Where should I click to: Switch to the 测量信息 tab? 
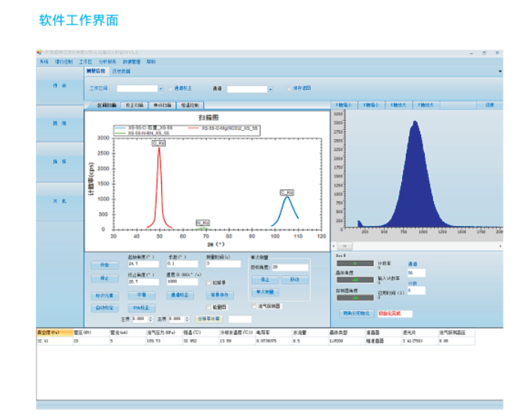pos(96,71)
